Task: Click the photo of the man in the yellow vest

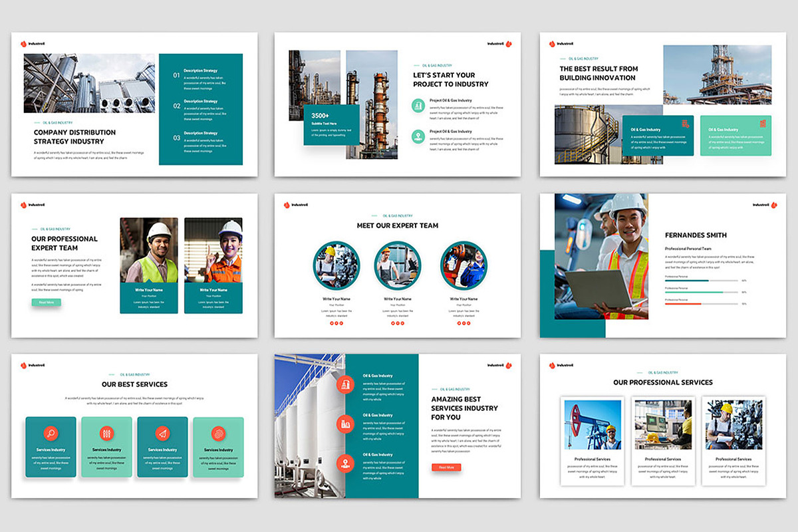Action: [x=149, y=250]
